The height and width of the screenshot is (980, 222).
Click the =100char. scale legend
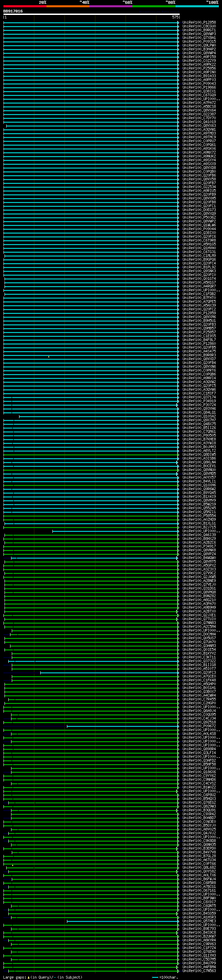pyautogui.click(x=165, y=977)
